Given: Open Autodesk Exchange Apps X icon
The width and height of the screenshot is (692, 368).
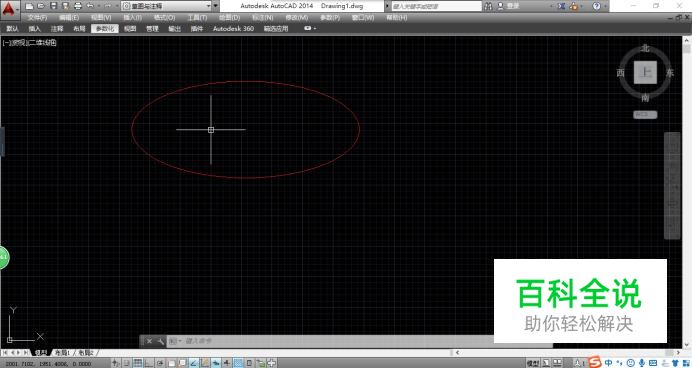Looking at the screenshot, I should point(561,6).
